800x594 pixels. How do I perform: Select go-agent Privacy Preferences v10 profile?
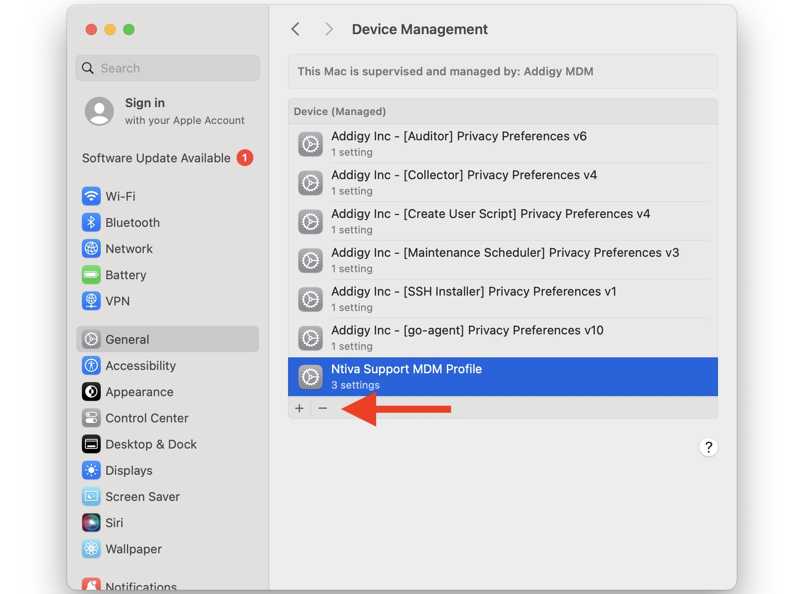point(503,338)
